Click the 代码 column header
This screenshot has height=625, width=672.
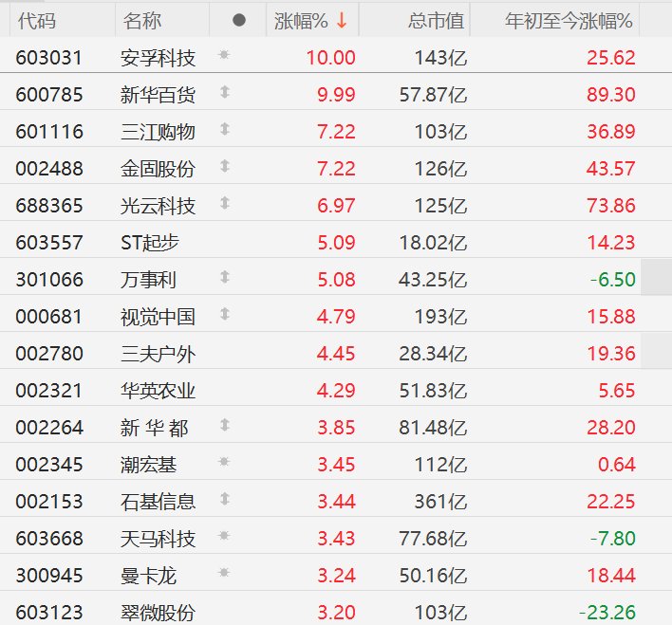(37, 20)
